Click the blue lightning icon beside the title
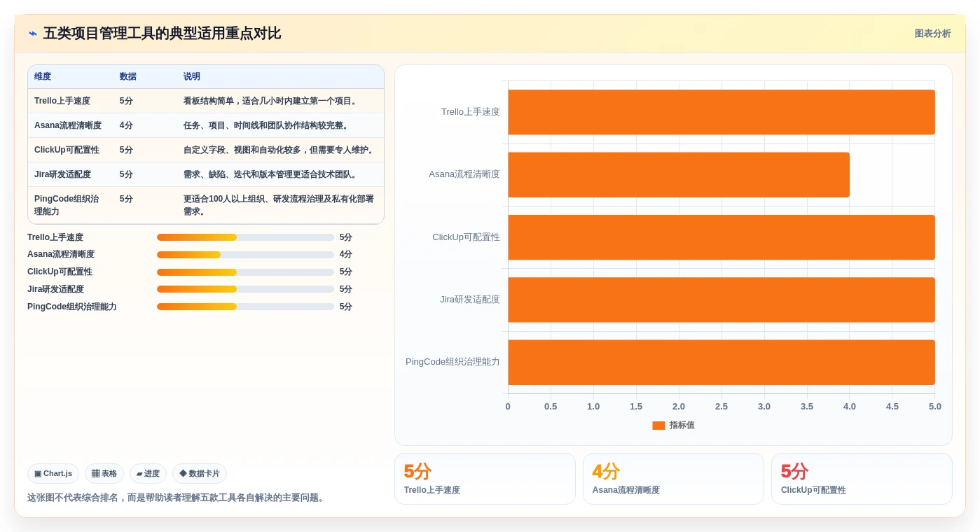The image size is (980, 532). click(x=32, y=34)
